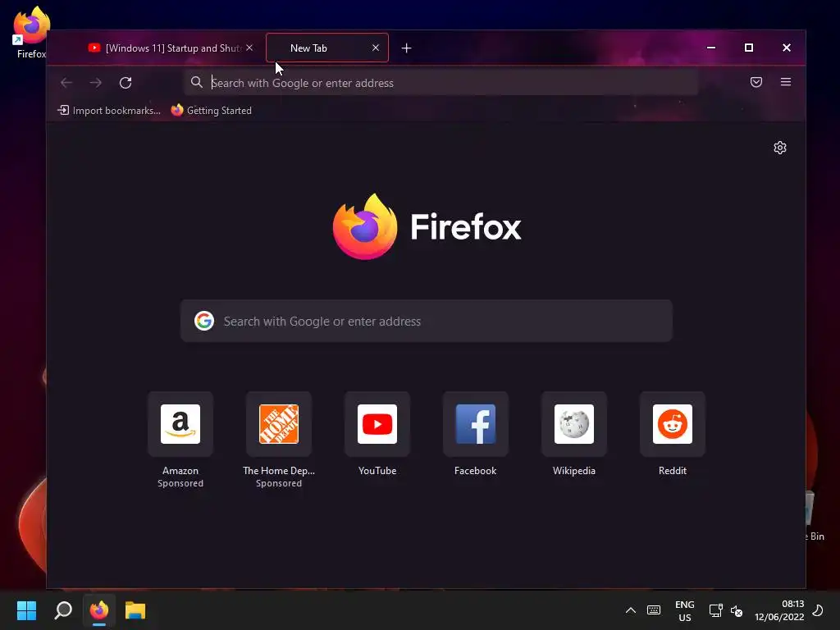Viewport: 840px width, 630px height.
Task: Focus the address bar field
Action: tap(441, 83)
